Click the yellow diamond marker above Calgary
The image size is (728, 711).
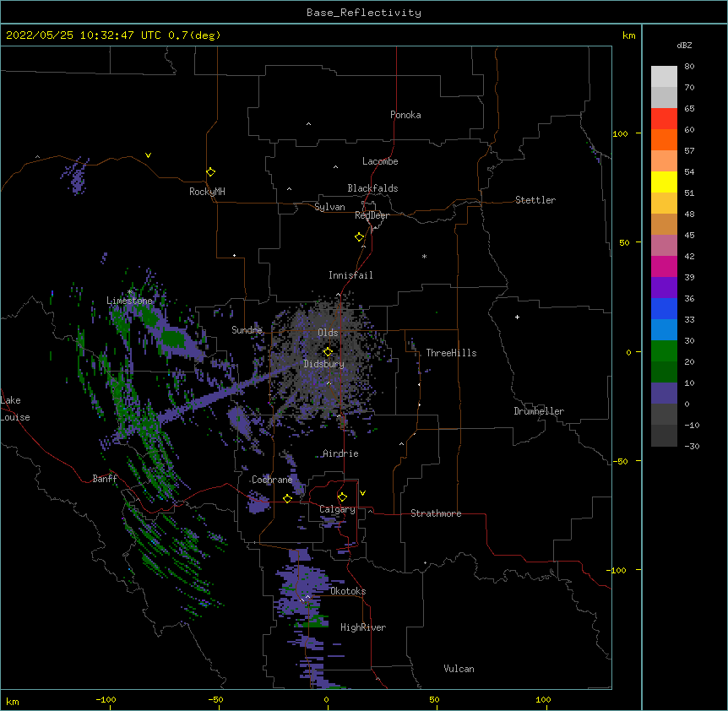[x=342, y=497]
